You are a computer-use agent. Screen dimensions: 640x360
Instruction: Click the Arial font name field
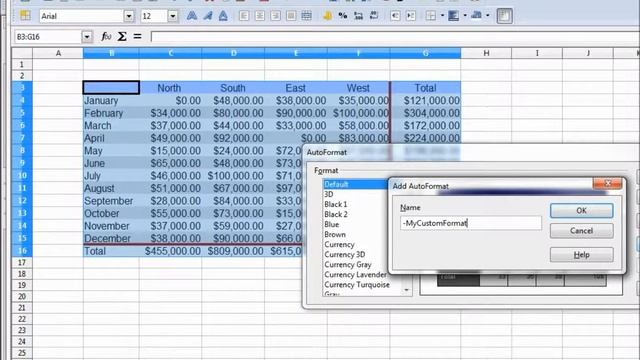pos(82,16)
